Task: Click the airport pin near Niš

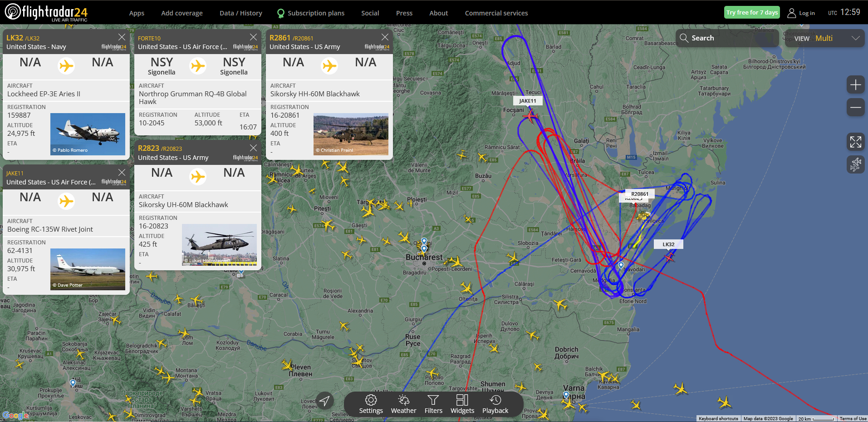Action: coord(73,383)
